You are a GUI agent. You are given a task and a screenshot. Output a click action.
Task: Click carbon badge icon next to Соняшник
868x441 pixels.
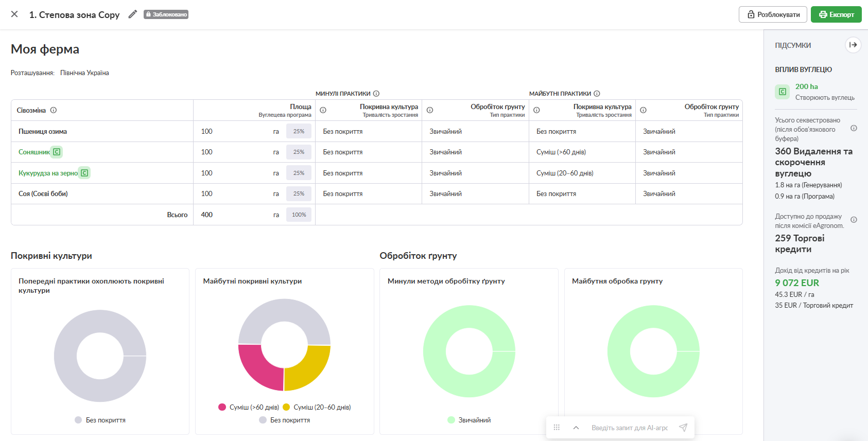[57, 152]
